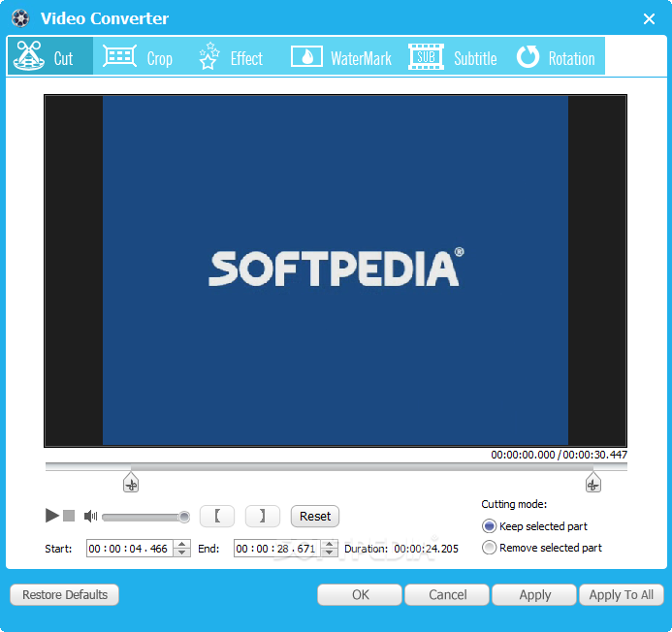Play the video preview
Image resolution: width=672 pixels, height=632 pixels.
(x=51, y=516)
